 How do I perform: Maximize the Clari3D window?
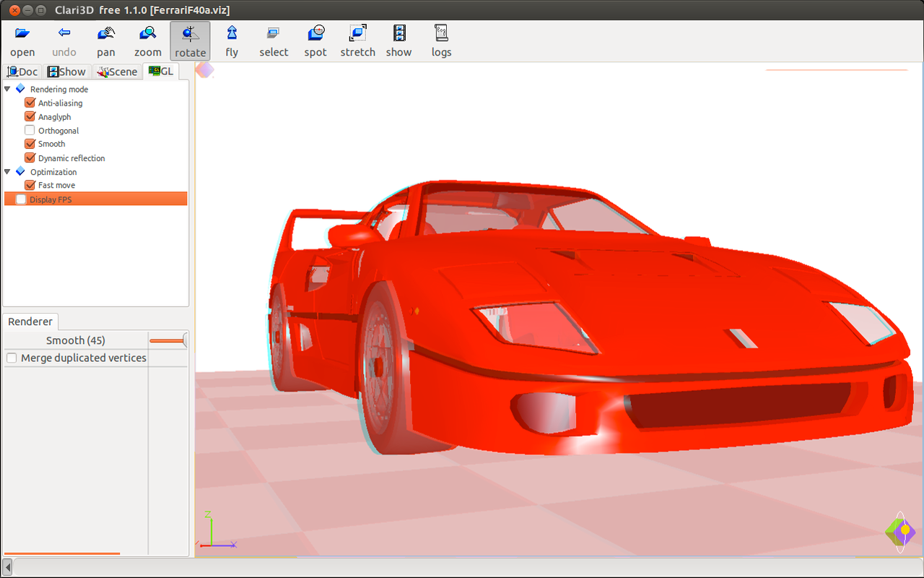pyautogui.click(x=41, y=10)
